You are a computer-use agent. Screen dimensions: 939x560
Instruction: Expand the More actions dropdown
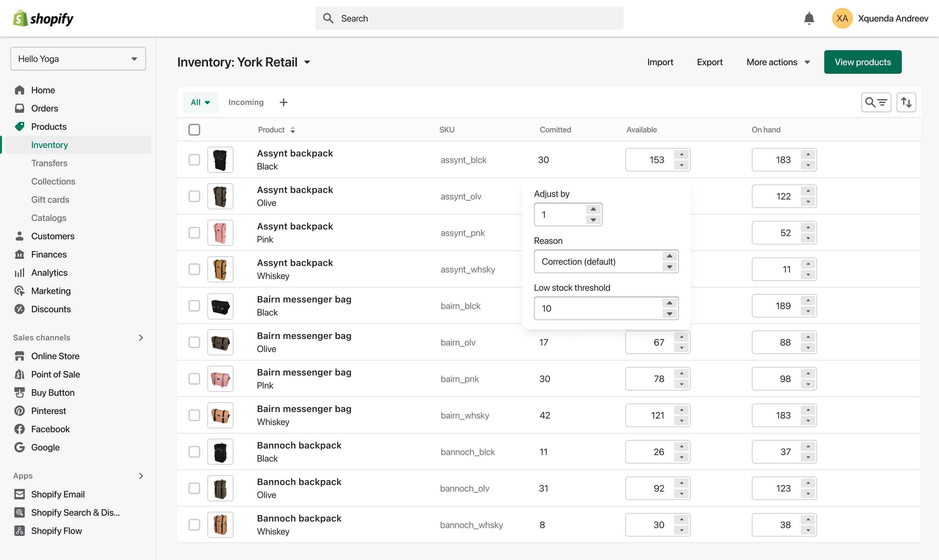pos(778,62)
